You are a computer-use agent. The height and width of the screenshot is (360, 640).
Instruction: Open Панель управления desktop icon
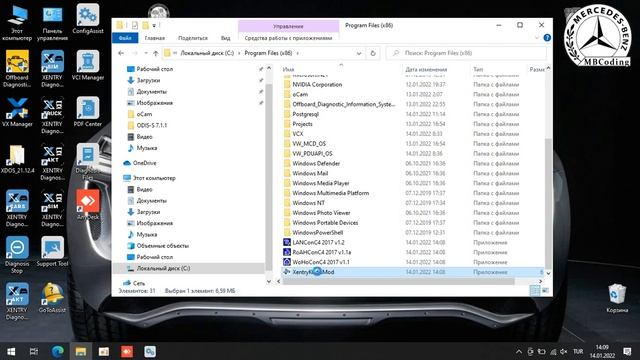(52, 23)
